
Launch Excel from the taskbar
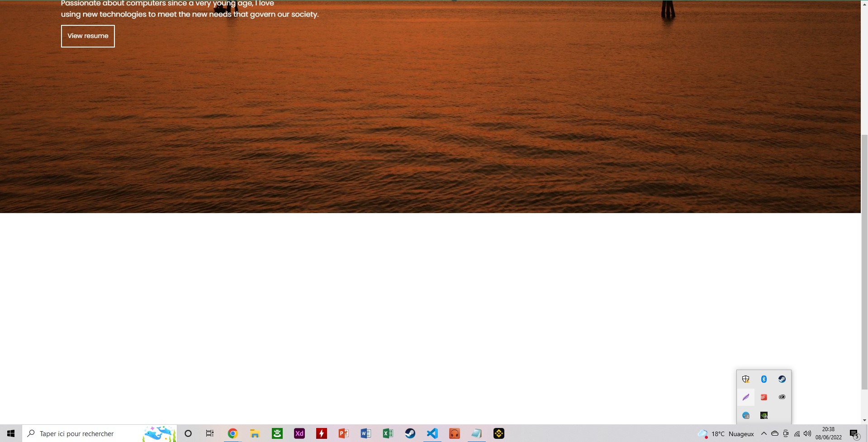(388, 433)
